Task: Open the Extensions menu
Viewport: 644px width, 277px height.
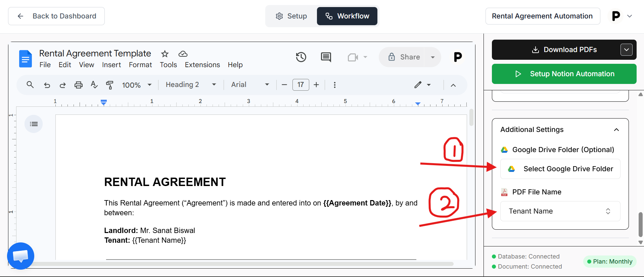Action: click(202, 65)
